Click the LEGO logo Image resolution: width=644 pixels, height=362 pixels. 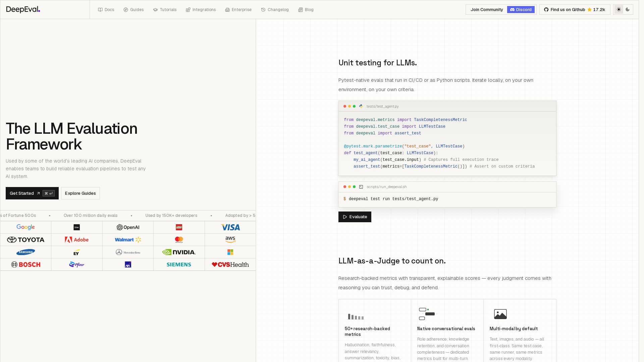(179, 227)
